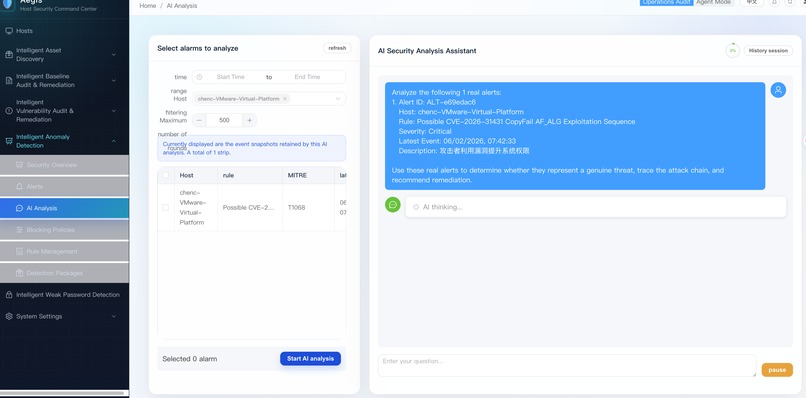The width and height of the screenshot is (806, 398).
Task: Go to Home breadcrumb link
Action: click(x=148, y=6)
